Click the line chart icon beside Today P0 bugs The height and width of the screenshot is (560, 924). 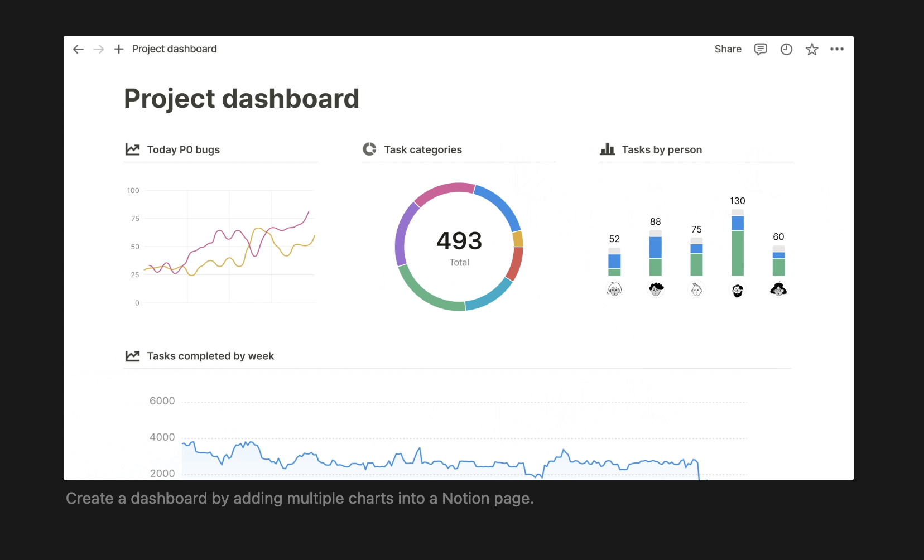133,149
